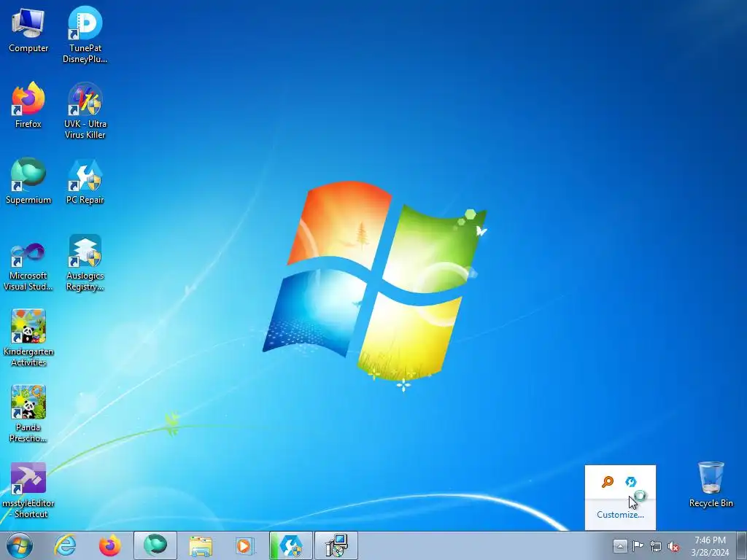Select the Computer desktop icon
This screenshot has height=560, width=747.
28,29
